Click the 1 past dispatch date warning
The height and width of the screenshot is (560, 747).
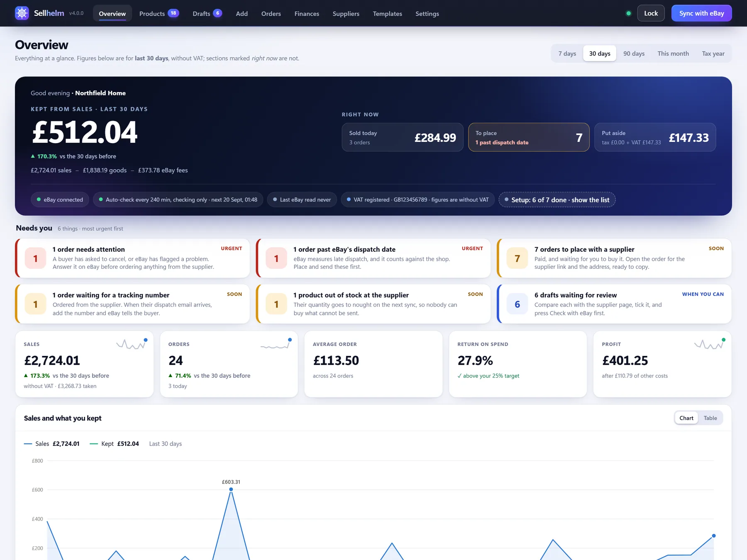[x=502, y=142]
